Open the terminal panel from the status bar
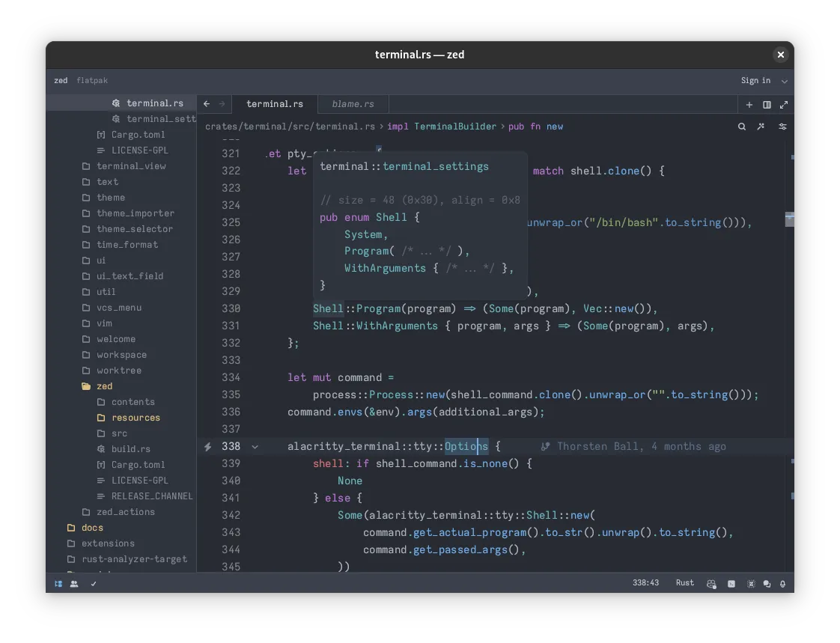This screenshot has height=643, width=840. 731,583
